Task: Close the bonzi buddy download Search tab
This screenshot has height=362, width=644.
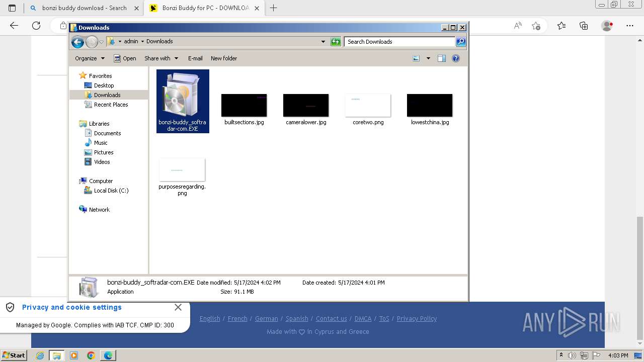Action: [136, 8]
